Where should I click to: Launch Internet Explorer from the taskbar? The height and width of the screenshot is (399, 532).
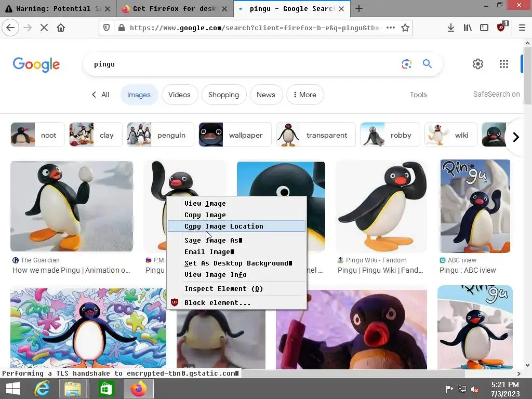[42, 389]
